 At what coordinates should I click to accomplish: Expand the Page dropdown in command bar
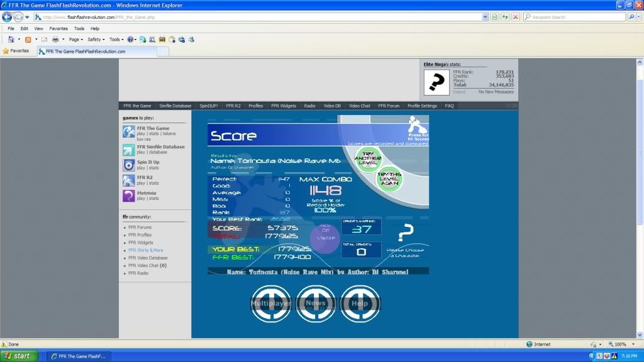tap(76, 39)
